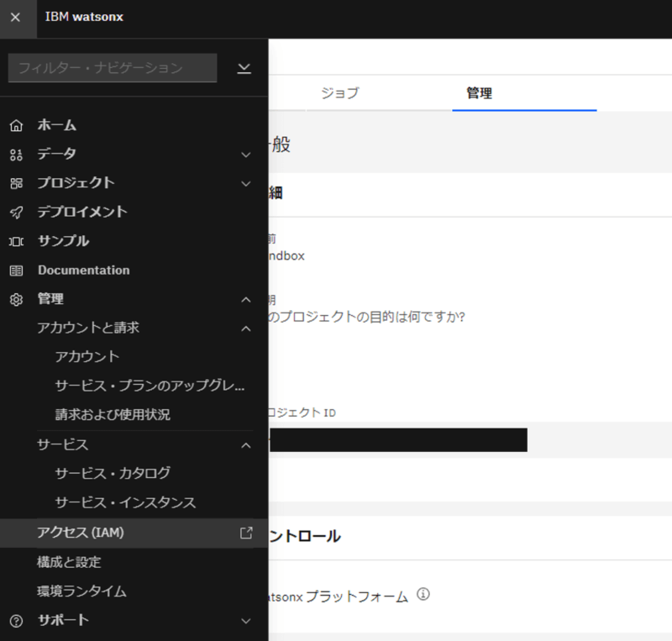The width and height of the screenshot is (672, 641).
Task: Click the info icon beside watsonx プラットフォーム
Action: [x=423, y=594]
